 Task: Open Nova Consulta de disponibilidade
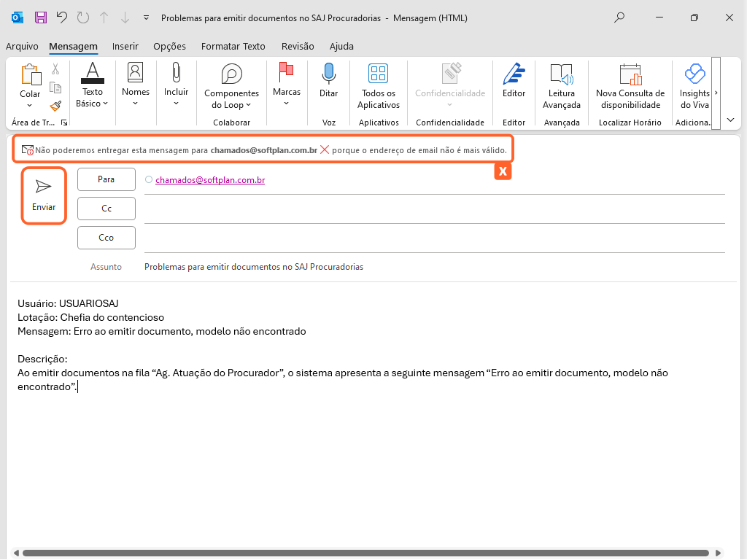pyautogui.click(x=630, y=86)
